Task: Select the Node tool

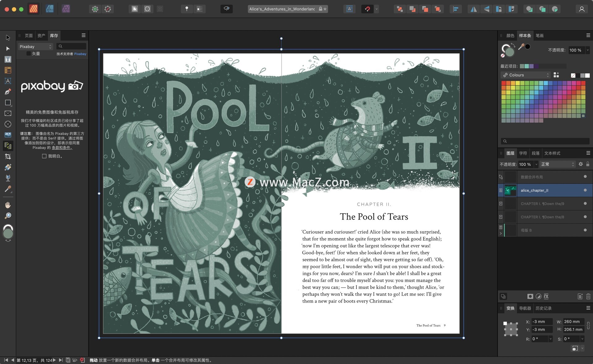Action: click(x=8, y=49)
